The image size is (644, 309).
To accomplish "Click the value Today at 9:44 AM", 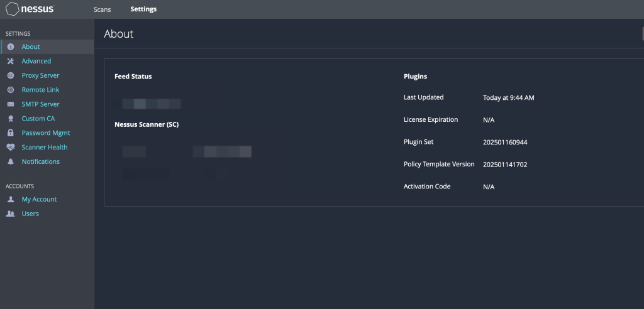I will tap(508, 98).
